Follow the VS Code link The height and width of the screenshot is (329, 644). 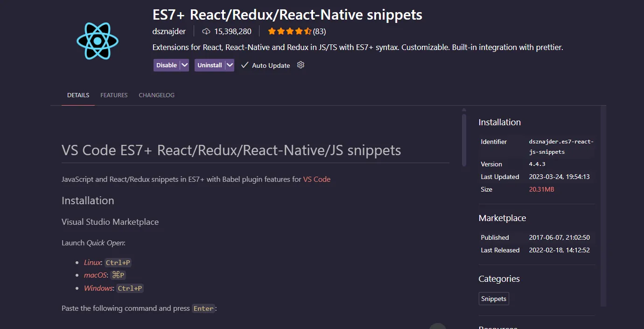click(317, 179)
